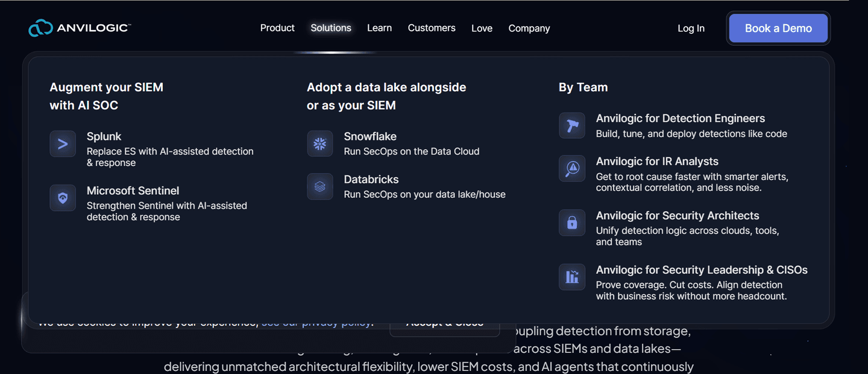Click 'Get to root cause faster' description
Screen dimensions: 868x374
tap(692, 182)
